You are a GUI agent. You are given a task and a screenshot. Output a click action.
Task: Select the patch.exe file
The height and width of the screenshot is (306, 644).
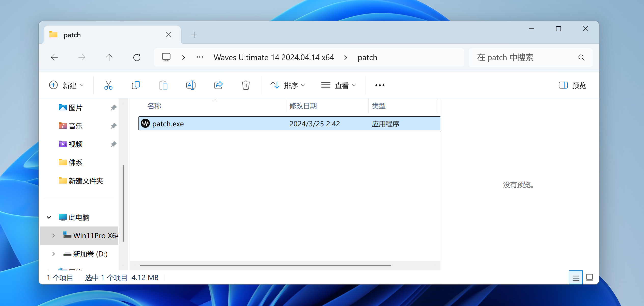168,124
